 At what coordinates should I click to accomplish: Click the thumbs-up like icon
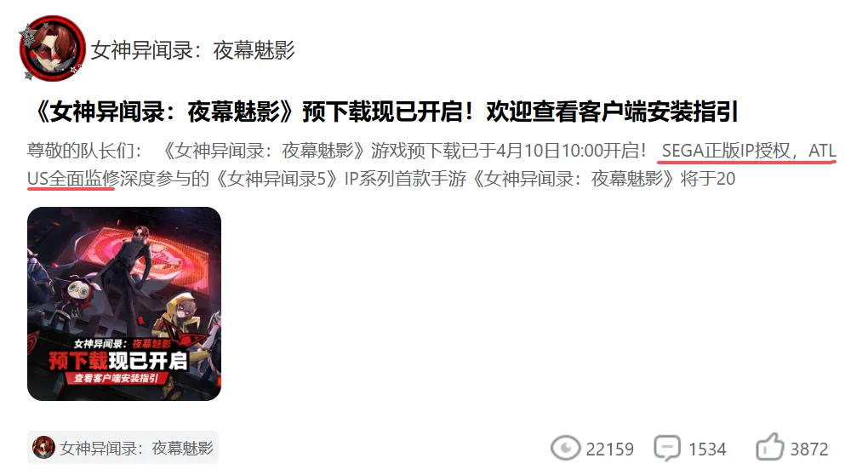pyautogui.click(x=770, y=447)
